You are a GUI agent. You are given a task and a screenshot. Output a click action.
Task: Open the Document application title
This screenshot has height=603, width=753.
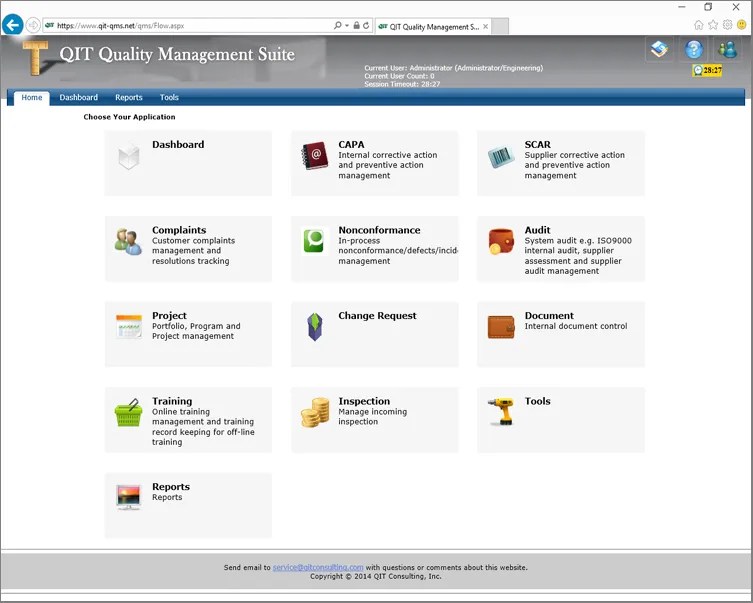point(549,315)
